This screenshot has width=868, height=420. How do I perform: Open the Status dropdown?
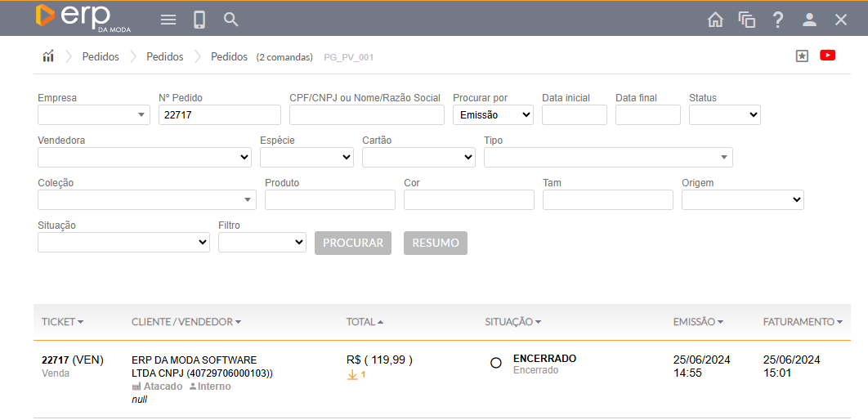pos(724,115)
